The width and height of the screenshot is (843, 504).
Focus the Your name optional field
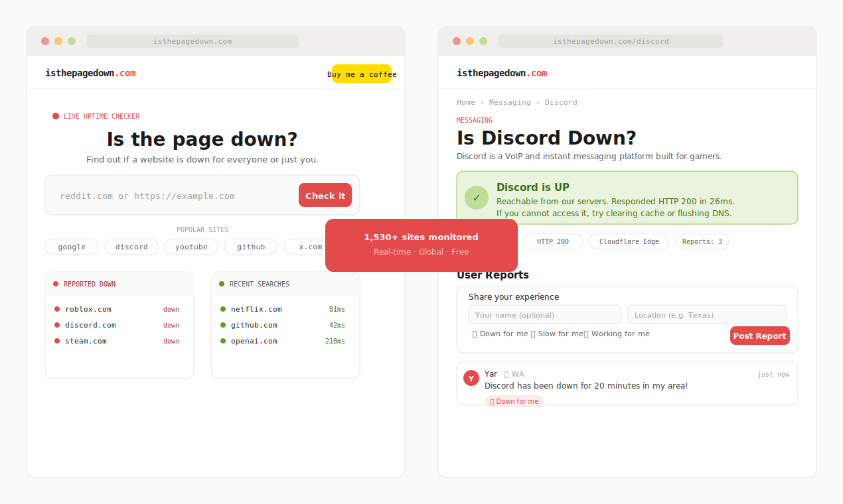pyautogui.click(x=545, y=314)
